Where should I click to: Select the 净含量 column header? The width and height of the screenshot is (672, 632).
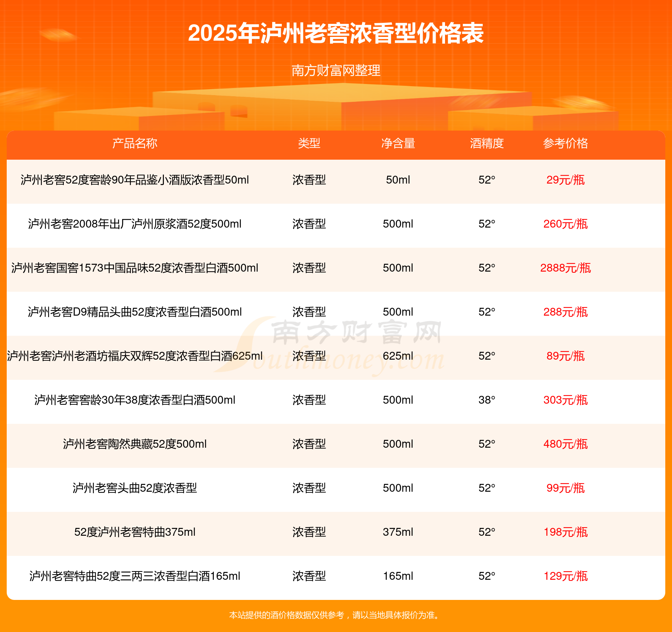(x=398, y=143)
